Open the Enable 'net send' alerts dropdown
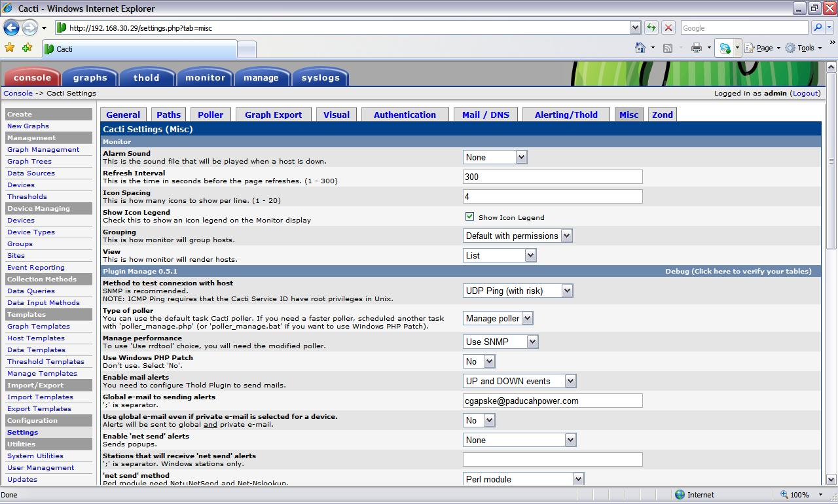The image size is (838, 504). tap(519, 440)
